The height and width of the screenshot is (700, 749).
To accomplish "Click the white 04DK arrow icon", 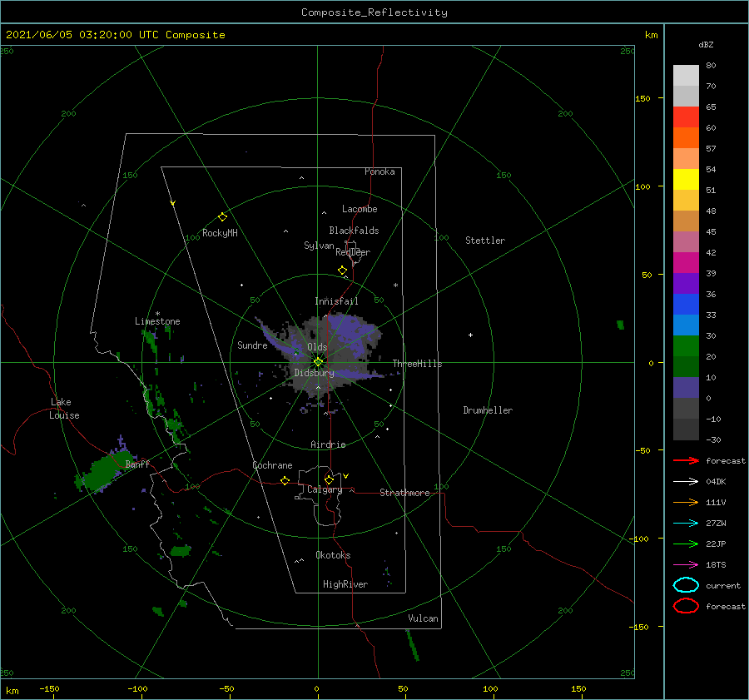I will [686, 481].
